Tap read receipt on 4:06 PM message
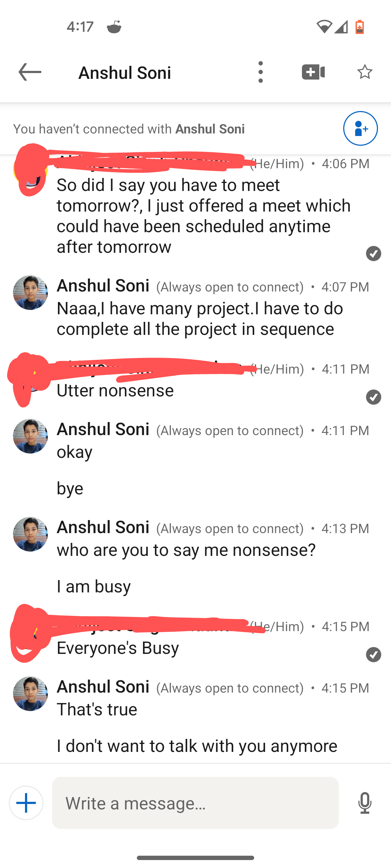 (373, 254)
